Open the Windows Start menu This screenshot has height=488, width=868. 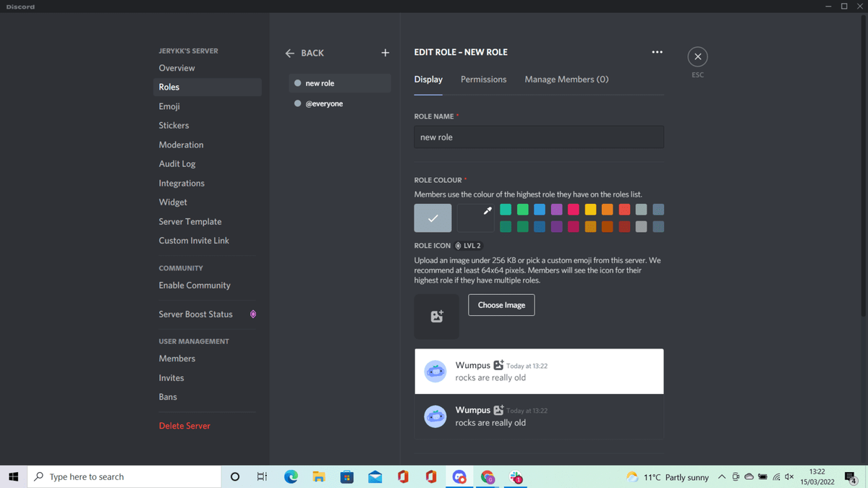pos(13,476)
